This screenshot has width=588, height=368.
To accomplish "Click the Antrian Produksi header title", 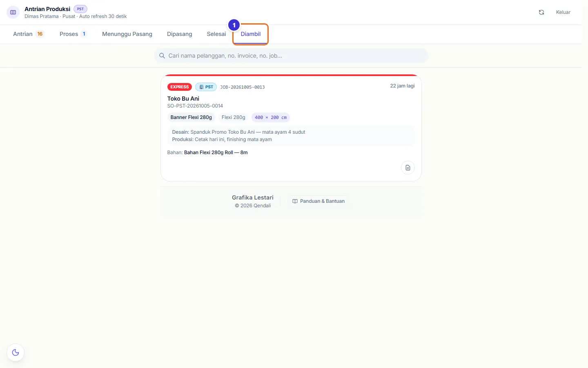I will coord(47,9).
